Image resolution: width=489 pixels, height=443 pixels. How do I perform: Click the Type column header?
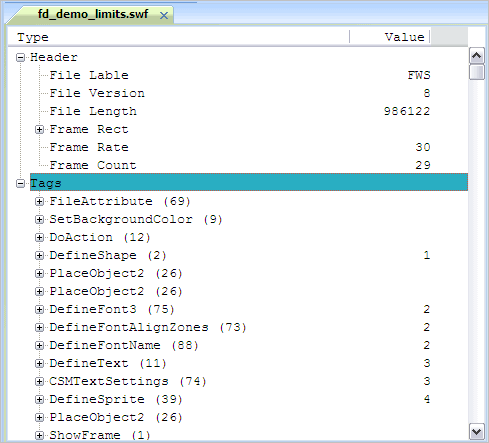pos(178,37)
